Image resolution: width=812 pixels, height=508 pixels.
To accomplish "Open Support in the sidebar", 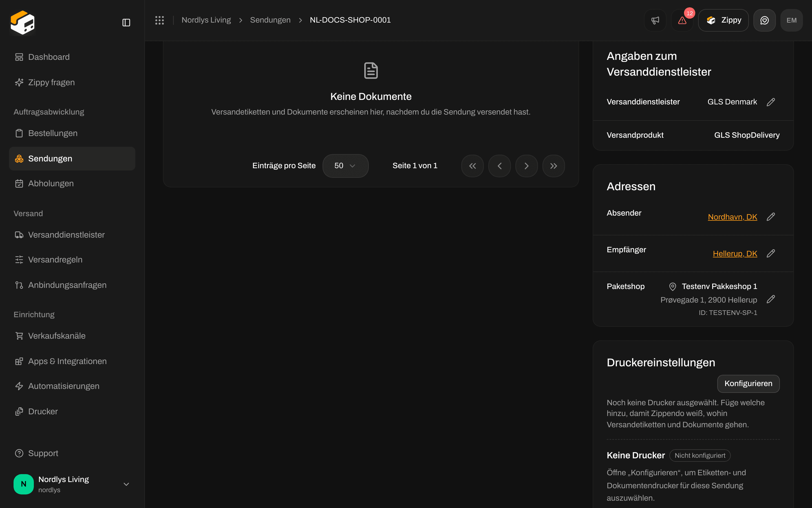I will pos(72,453).
